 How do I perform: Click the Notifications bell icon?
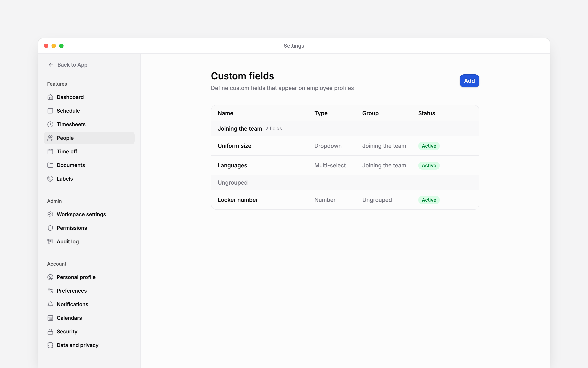[x=50, y=304]
